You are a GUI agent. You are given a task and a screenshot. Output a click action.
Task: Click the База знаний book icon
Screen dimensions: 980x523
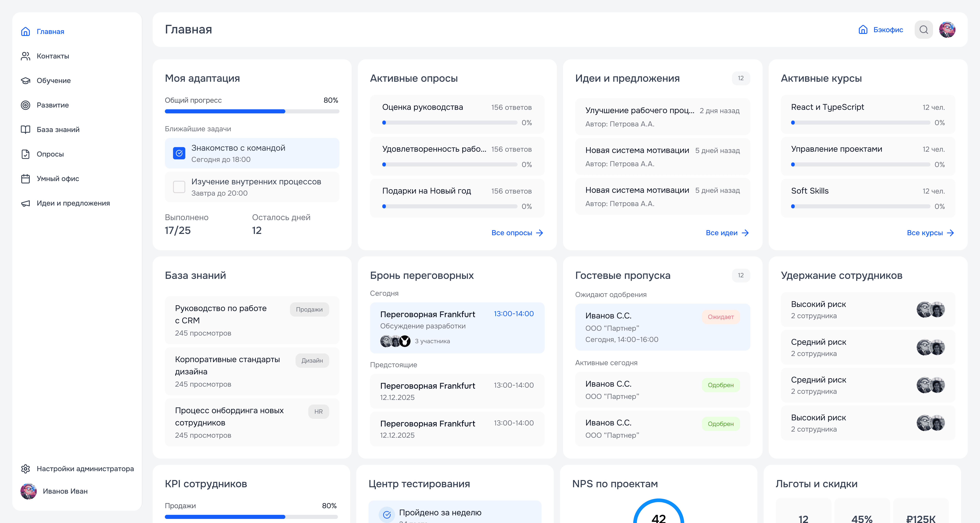[x=26, y=129]
